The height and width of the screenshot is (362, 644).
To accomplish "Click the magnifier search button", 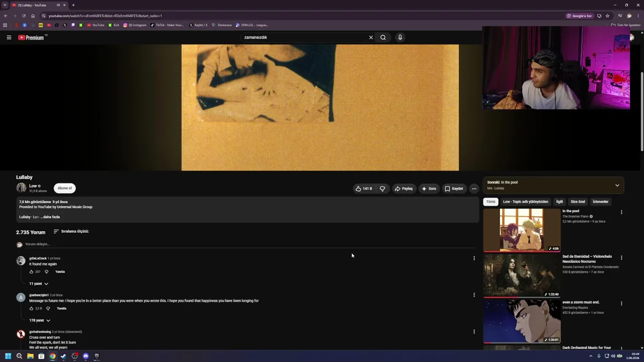I will 383,37.
